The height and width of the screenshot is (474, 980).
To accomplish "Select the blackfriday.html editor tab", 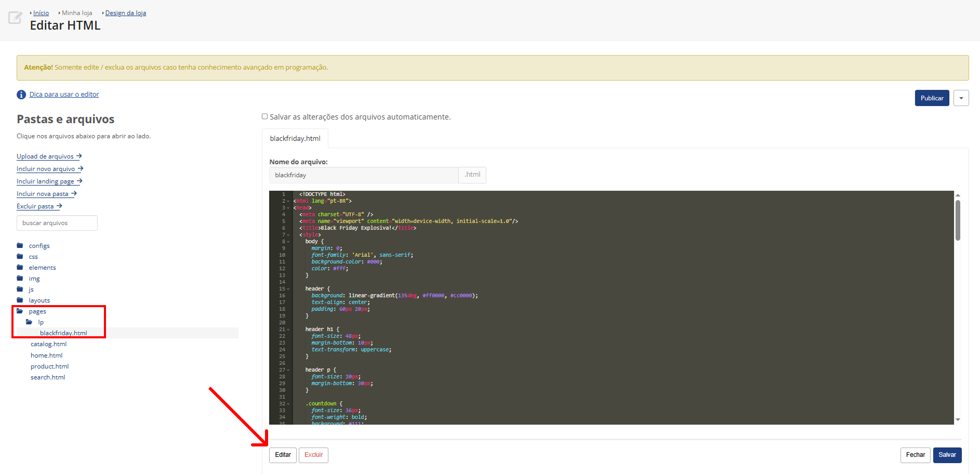I will (295, 138).
